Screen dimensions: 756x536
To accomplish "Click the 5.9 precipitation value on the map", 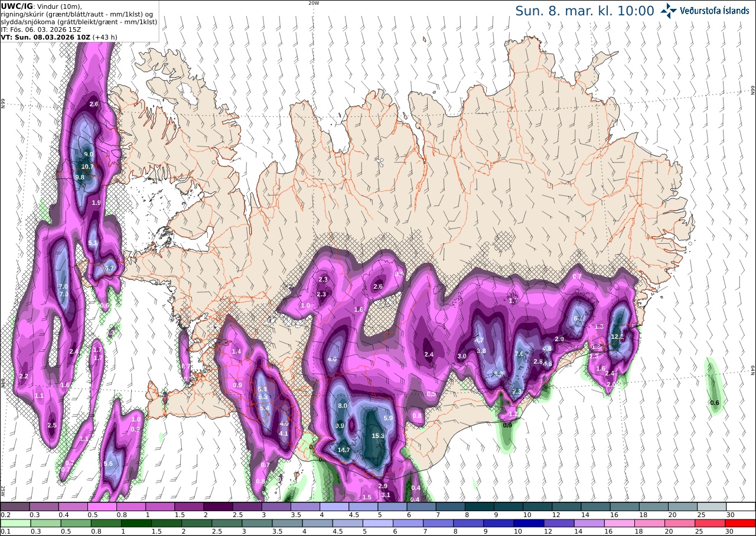I will click(x=388, y=418).
